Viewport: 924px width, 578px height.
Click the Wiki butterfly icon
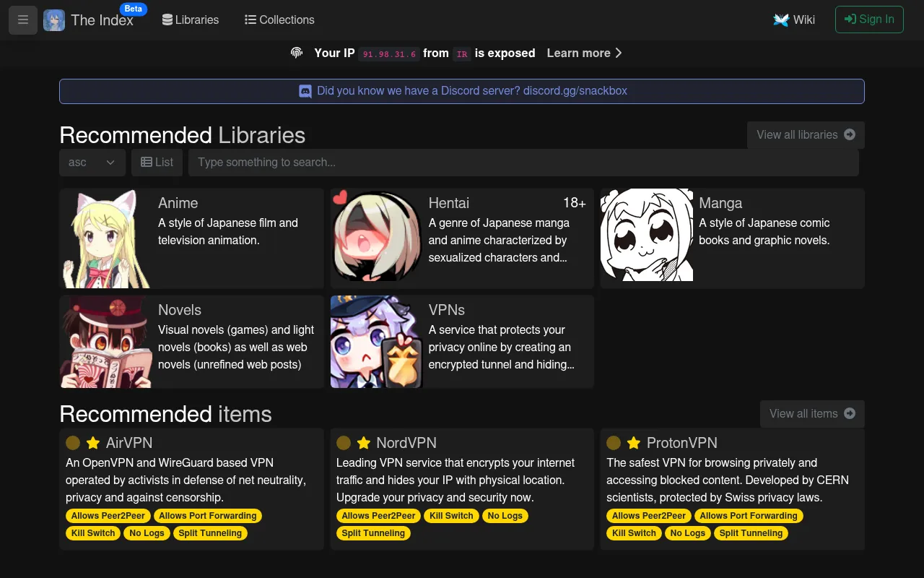pyautogui.click(x=781, y=20)
